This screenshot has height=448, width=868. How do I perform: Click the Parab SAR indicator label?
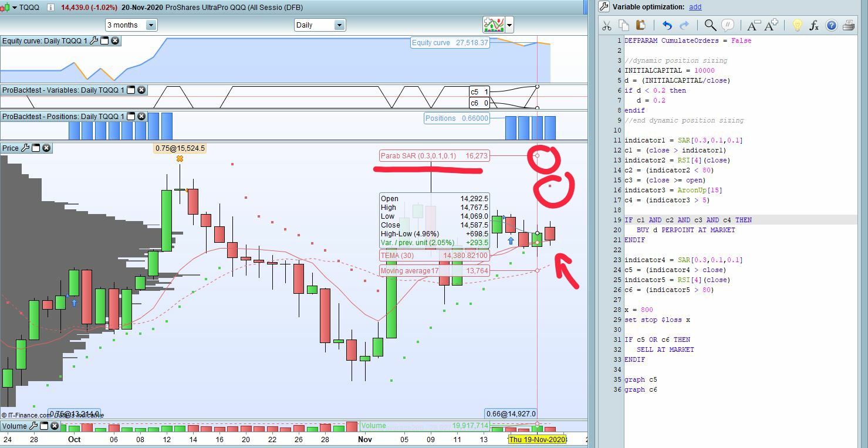434,156
